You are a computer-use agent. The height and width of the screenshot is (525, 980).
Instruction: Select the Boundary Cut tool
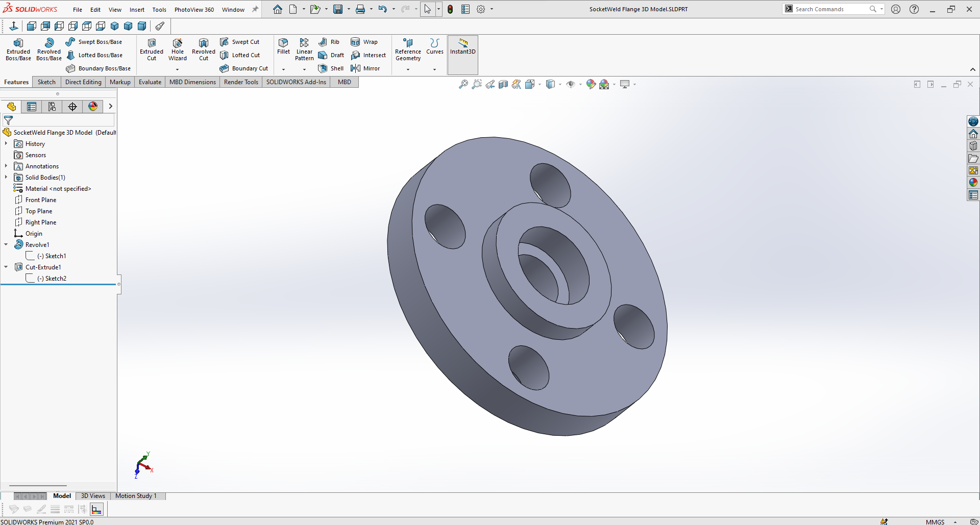(244, 68)
